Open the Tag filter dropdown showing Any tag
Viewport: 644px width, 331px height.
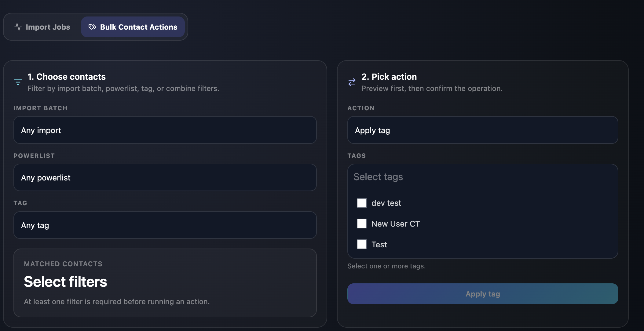[x=165, y=225]
